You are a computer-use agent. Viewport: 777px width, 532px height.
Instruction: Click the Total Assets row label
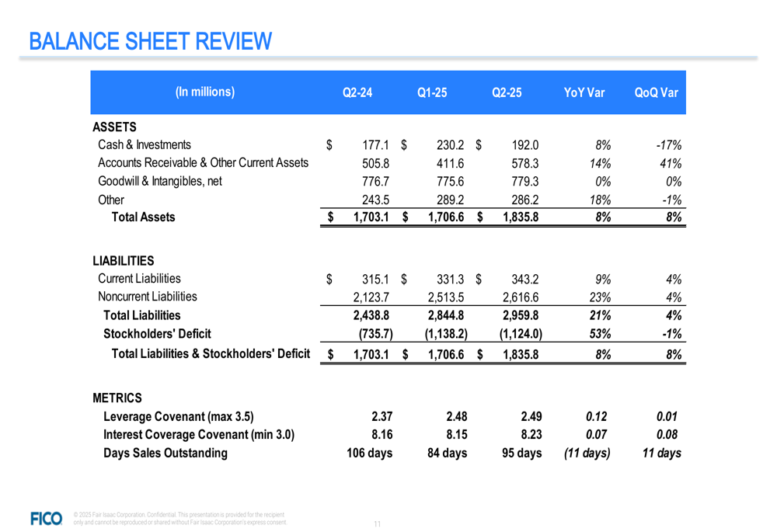[143, 217]
